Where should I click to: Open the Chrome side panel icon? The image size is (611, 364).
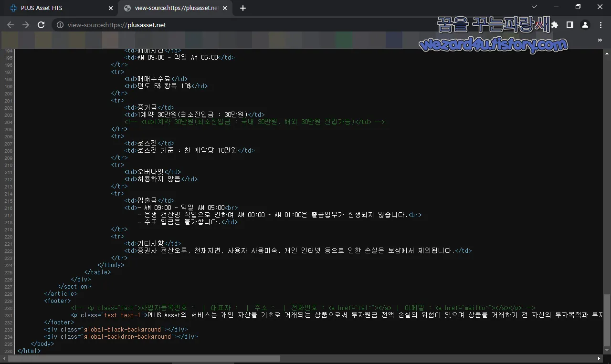coord(569,25)
